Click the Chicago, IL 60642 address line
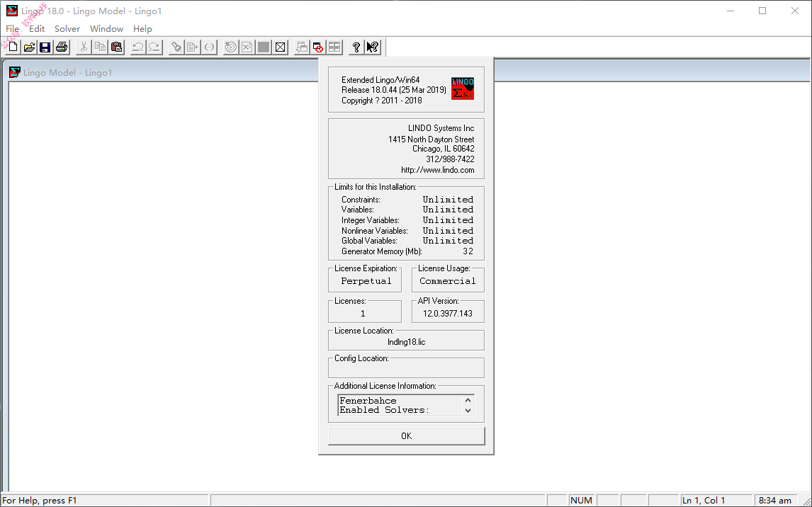Viewport: 812px width, 507px height. click(x=444, y=149)
